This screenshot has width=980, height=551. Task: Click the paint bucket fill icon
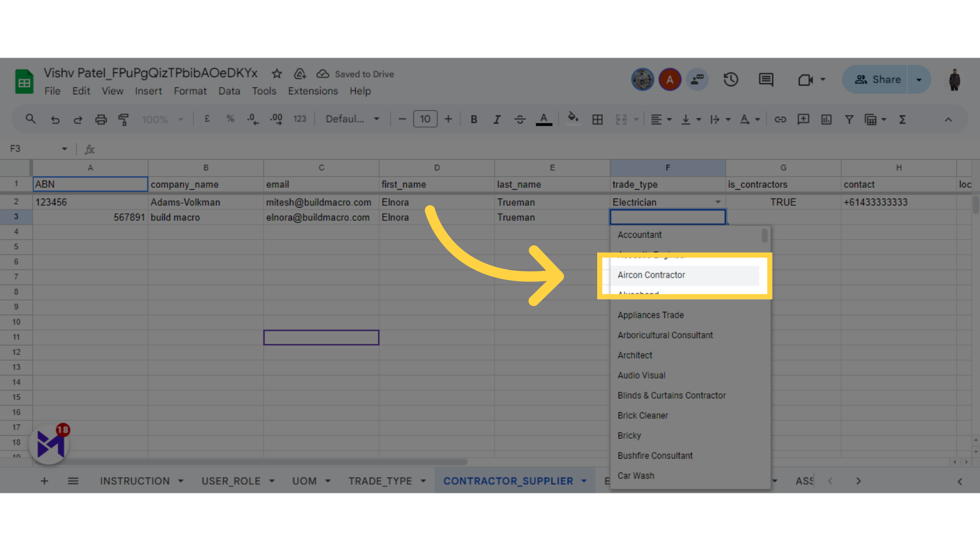pyautogui.click(x=572, y=120)
